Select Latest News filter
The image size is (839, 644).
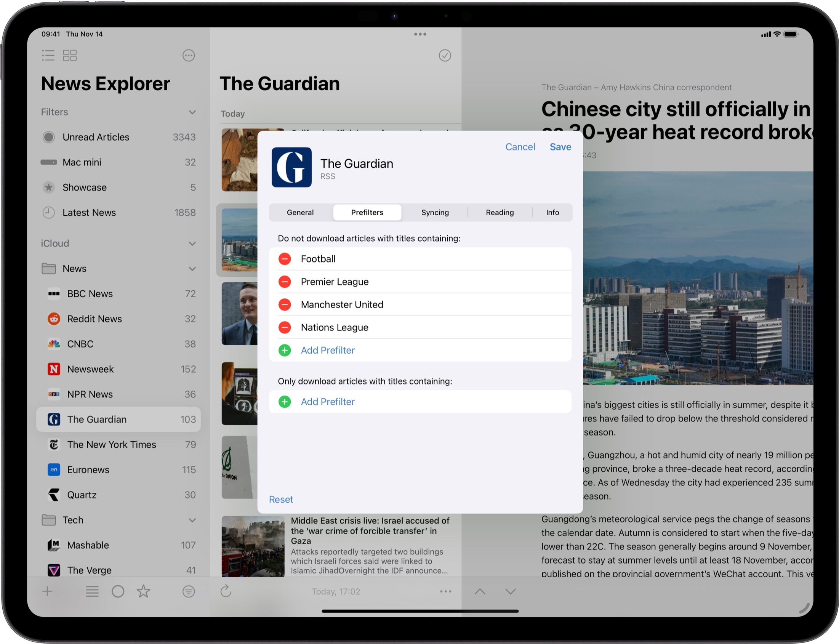pos(119,212)
